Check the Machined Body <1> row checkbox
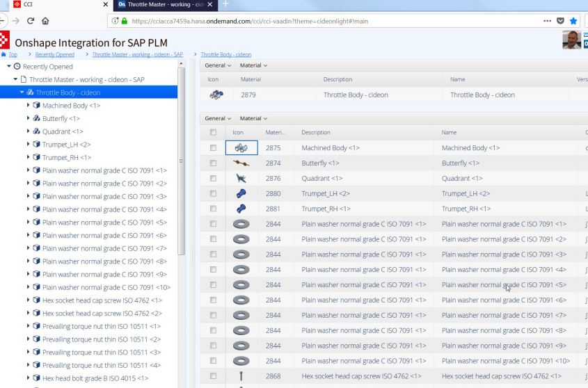Screen dimensions: 588x388 click(213, 147)
